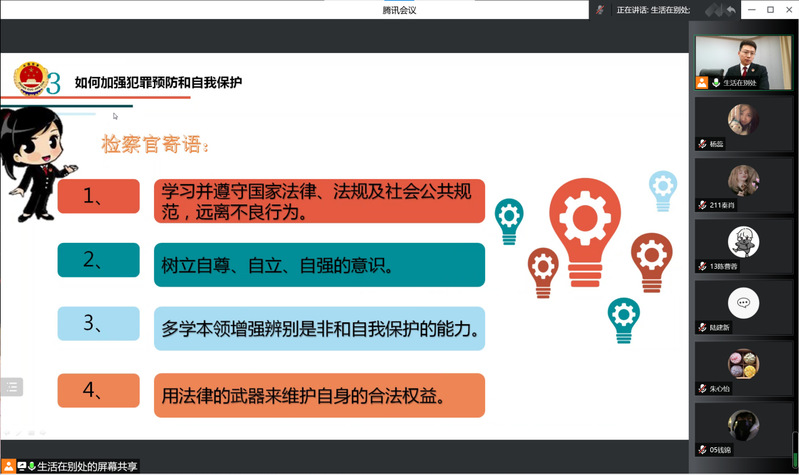799x475 pixels.
Task: Click the speaker indicator icon in title bar
Action: coord(600,10)
